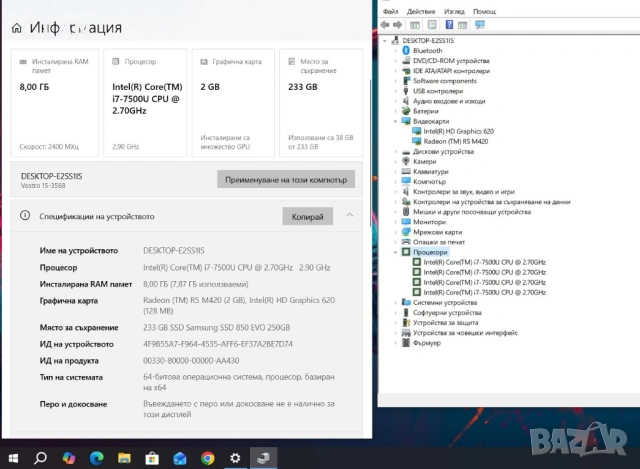Select Мрежови карти node
The image size is (640, 469).
(438, 232)
